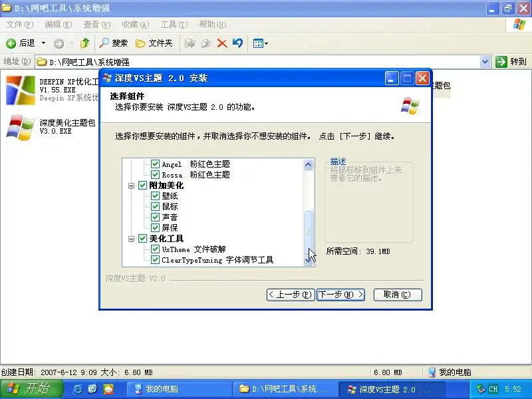Image resolution: width=532 pixels, height=399 pixels.
Task: Collapse the 美化工具 tree node
Action: pos(131,239)
